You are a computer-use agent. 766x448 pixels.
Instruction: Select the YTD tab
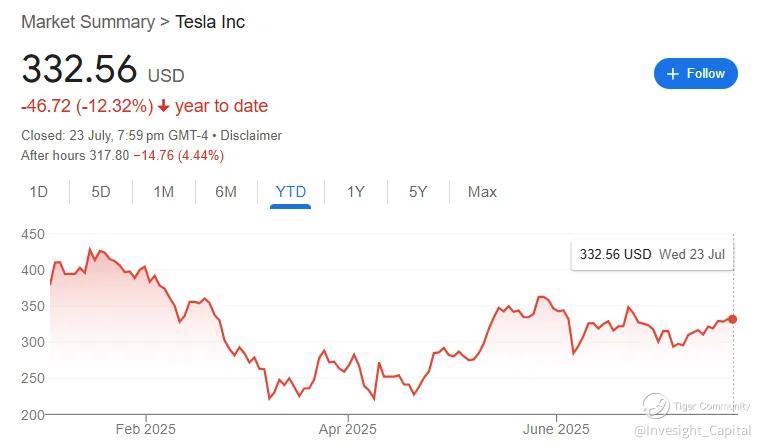click(x=290, y=192)
